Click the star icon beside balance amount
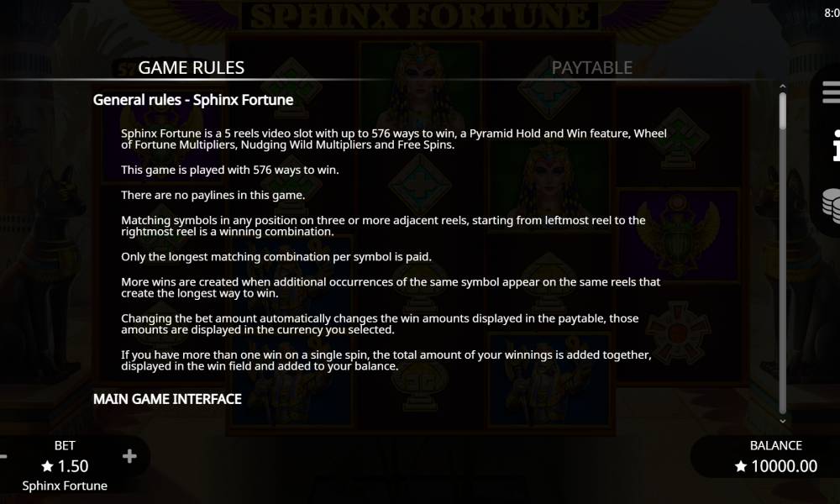This screenshot has height=504, width=840. click(741, 466)
